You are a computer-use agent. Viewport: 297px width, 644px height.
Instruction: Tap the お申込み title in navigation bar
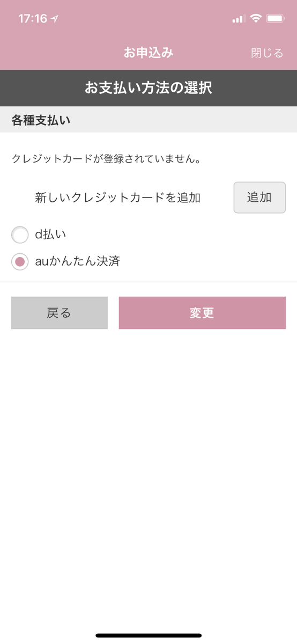148,53
